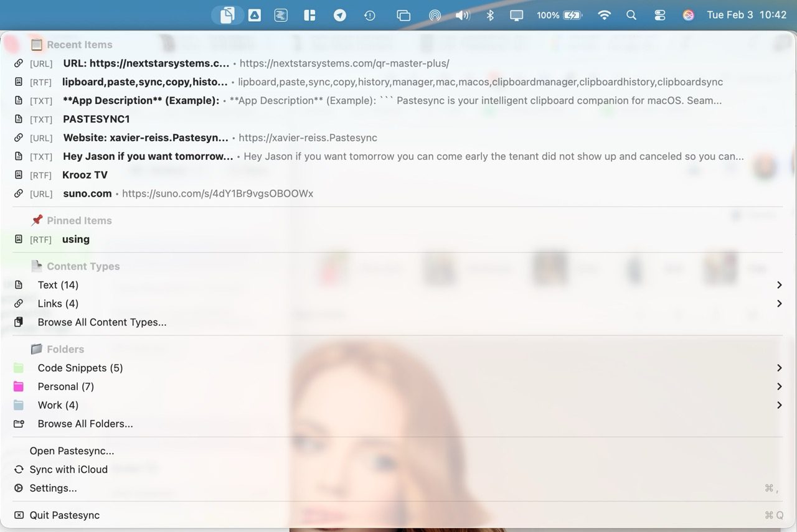Select Work (4) folder entry
The width and height of the screenshot is (797, 532).
click(58, 405)
